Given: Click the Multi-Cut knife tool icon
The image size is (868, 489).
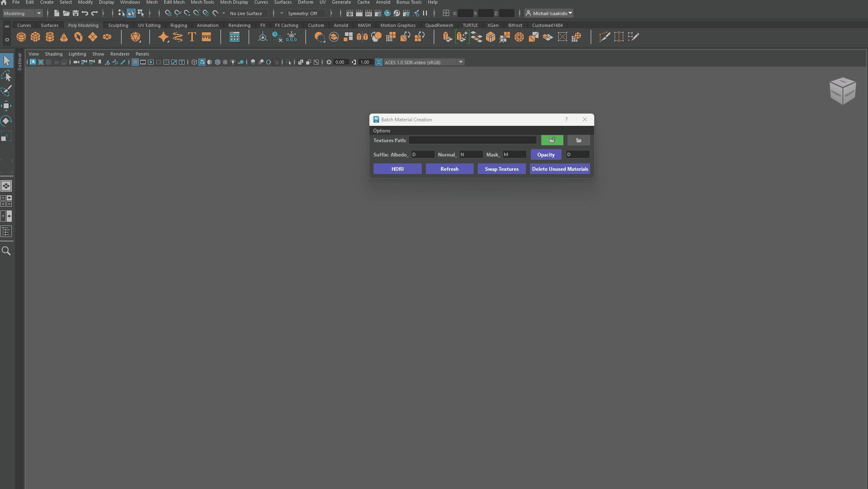Looking at the screenshot, I should pyautogui.click(x=604, y=37).
